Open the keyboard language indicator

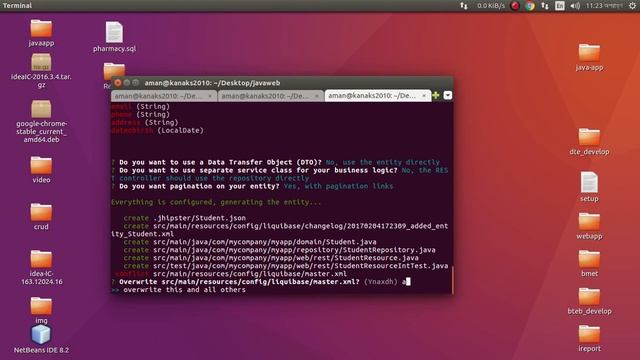[560, 6]
